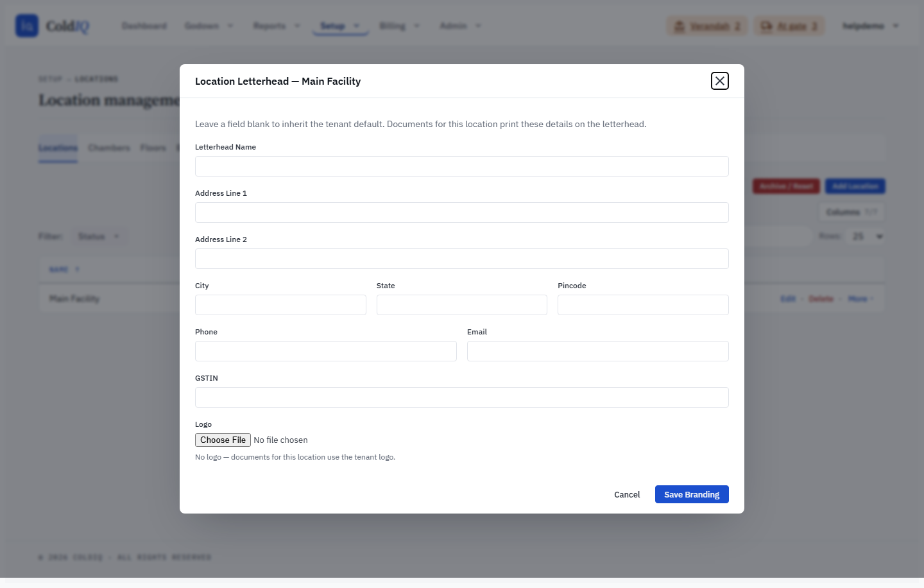
Task: Open the At gate 3 indicator
Action: coord(789,26)
